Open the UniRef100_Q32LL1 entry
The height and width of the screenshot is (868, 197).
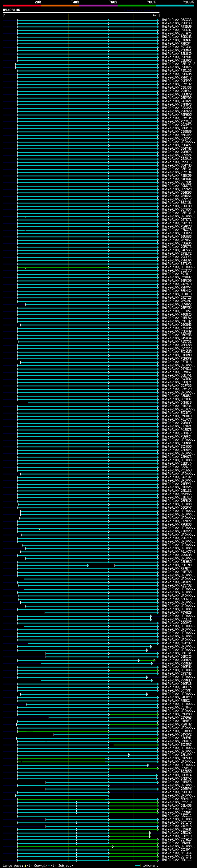[176, 619]
